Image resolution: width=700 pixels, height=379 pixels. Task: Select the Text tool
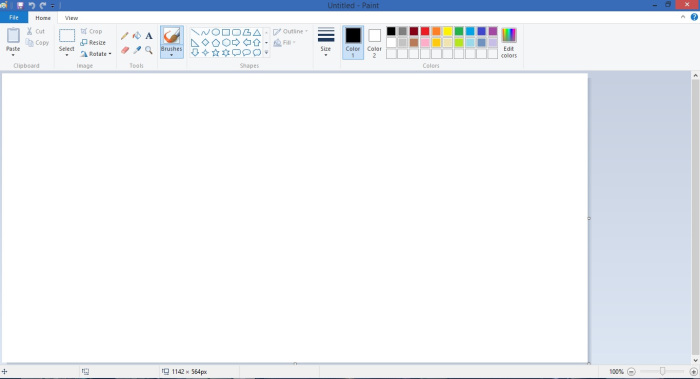pos(149,36)
